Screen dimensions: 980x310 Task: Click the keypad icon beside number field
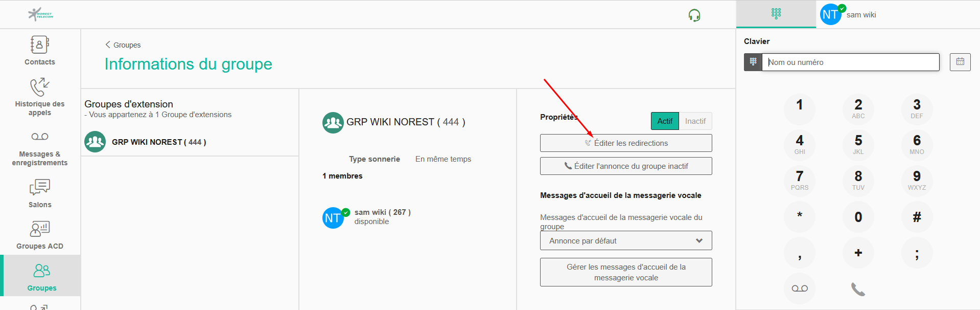(x=753, y=62)
